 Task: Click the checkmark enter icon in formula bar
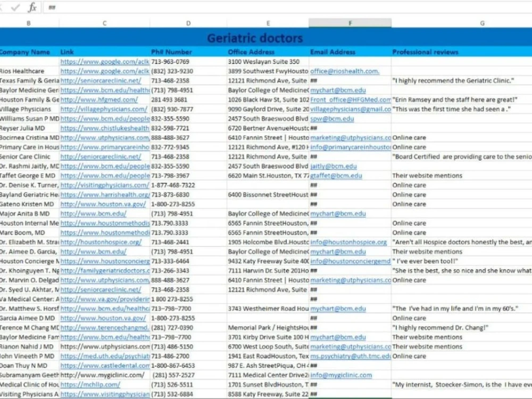[15, 7]
